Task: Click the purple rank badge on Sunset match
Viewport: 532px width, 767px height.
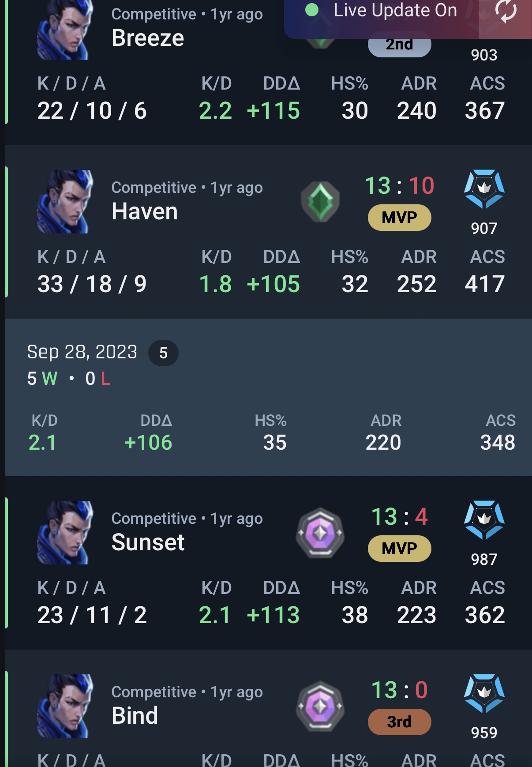Action: (320, 533)
